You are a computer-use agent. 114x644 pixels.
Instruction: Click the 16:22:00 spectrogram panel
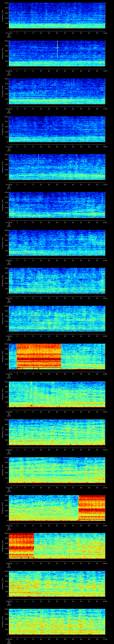pos(57,318)
